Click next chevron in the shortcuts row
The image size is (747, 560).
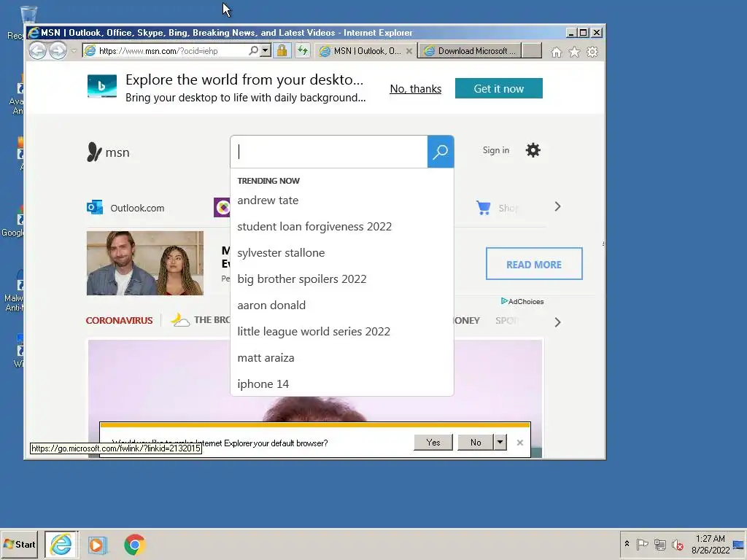pos(557,206)
